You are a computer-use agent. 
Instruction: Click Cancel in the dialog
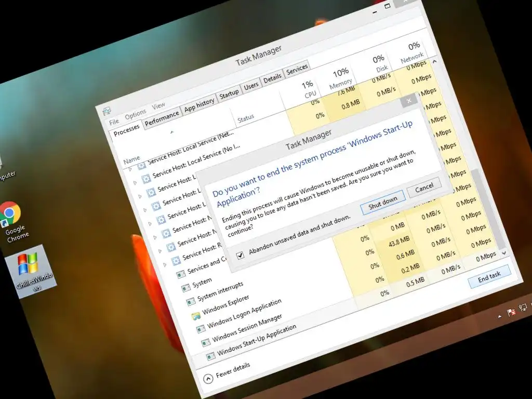[x=424, y=187]
